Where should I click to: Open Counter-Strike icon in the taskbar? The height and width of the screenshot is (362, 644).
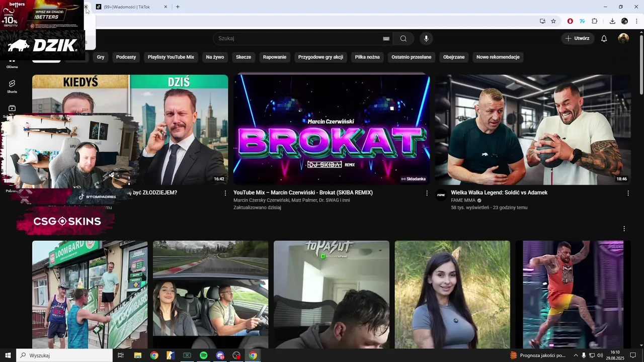(x=171, y=355)
